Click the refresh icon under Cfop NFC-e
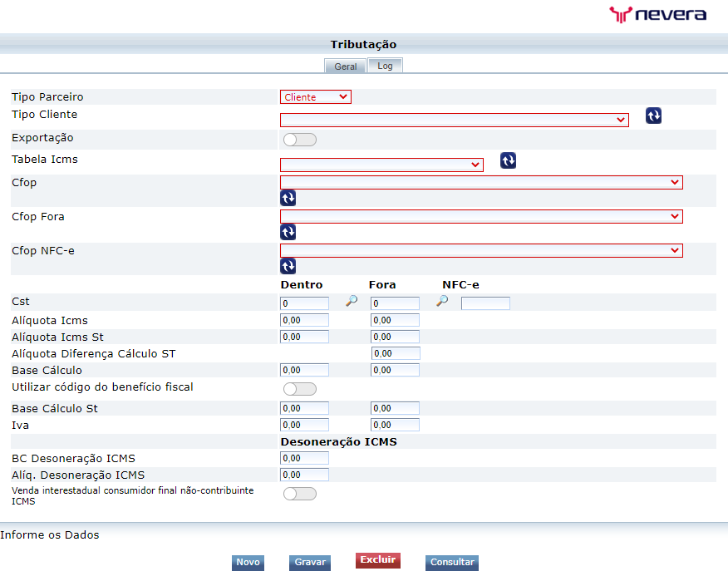Screen dimensions: 728x581 (x=288, y=266)
